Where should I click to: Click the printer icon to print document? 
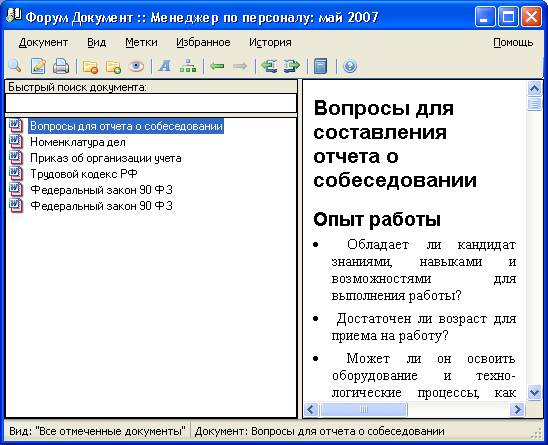click(61, 66)
